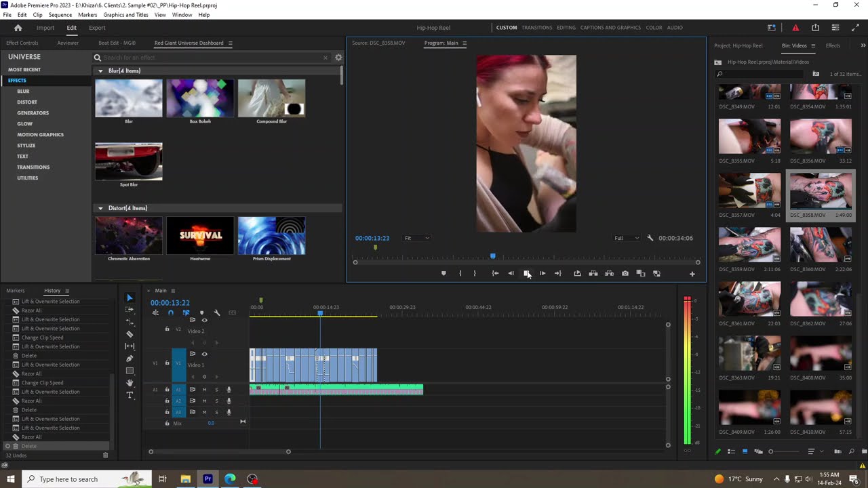Select the Slip tool

click(x=130, y=346)
